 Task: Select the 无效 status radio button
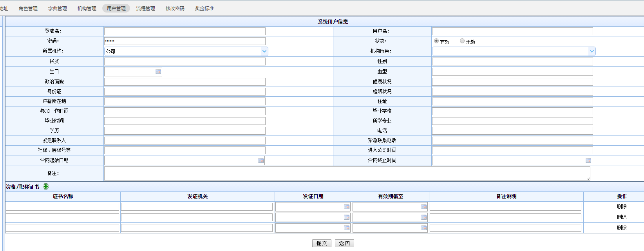(462, 41)
